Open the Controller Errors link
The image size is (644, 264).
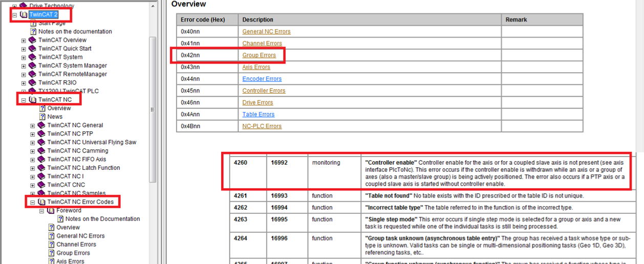tap(264, 91)
